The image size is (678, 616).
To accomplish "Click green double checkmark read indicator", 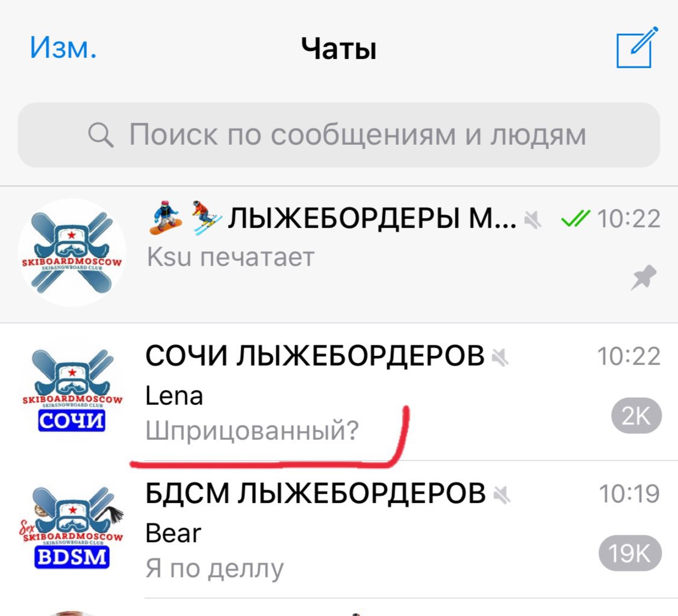I will (x=575, y=219).
